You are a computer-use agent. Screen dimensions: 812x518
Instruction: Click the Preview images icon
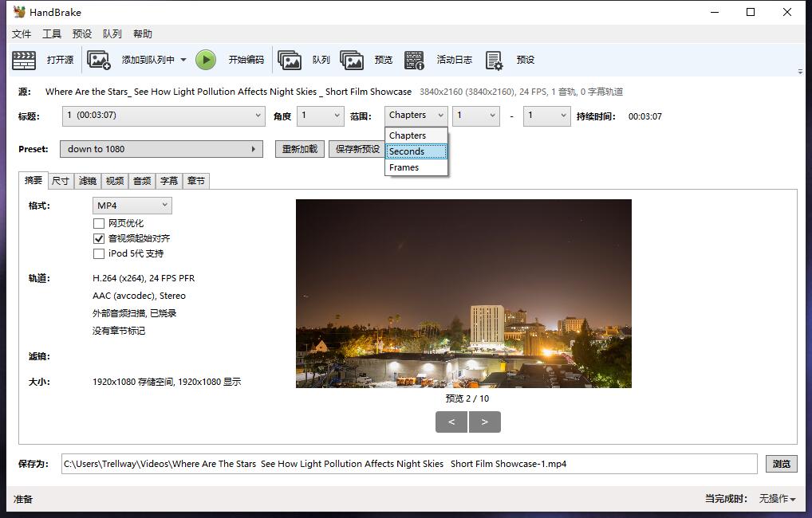pyautogui.click(x=352, y=60)
